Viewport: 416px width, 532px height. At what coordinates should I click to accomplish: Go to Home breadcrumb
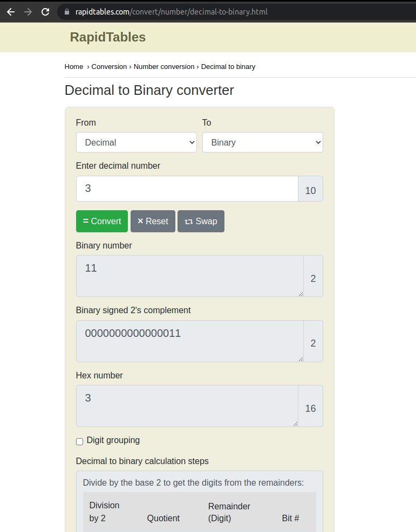point(74,67)
